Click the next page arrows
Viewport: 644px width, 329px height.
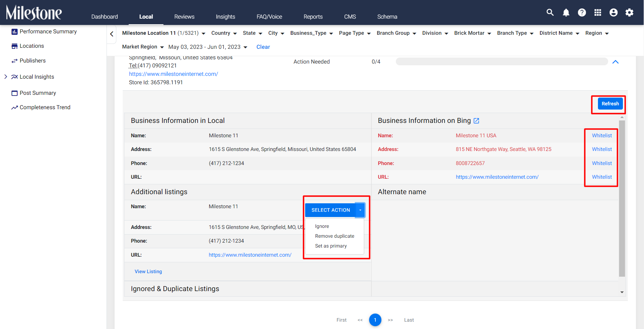pyautogui.click(x=390, y=320)
